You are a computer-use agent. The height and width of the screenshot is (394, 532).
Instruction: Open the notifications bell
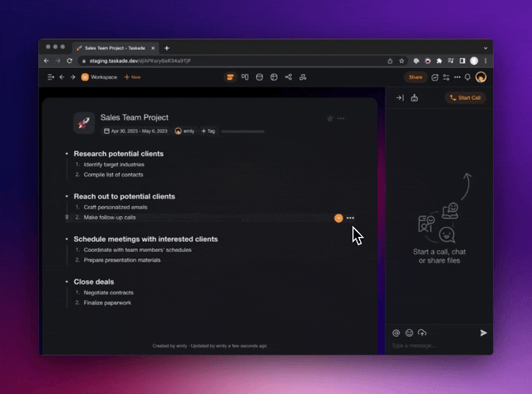[468, 77]
